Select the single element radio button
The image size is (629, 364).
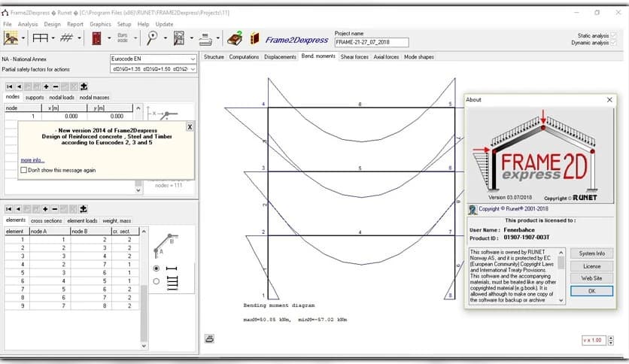pos(156,268)
